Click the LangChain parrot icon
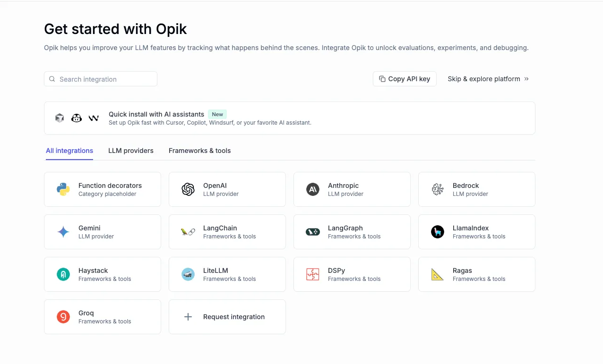 (188, 232)
